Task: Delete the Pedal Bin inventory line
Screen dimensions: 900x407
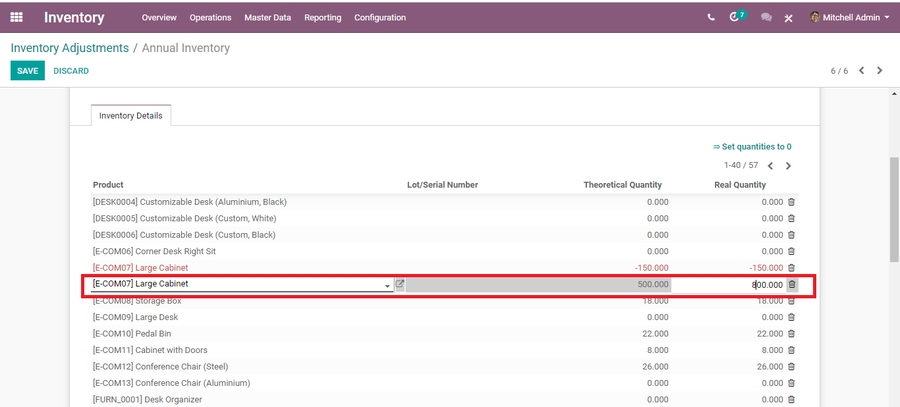Action: [x=792, y=333]
